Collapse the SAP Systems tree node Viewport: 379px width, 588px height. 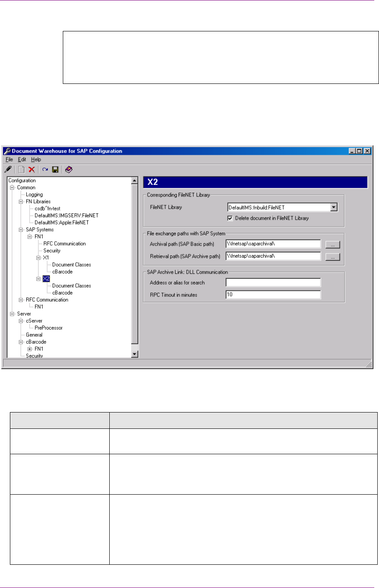(20, 230)
